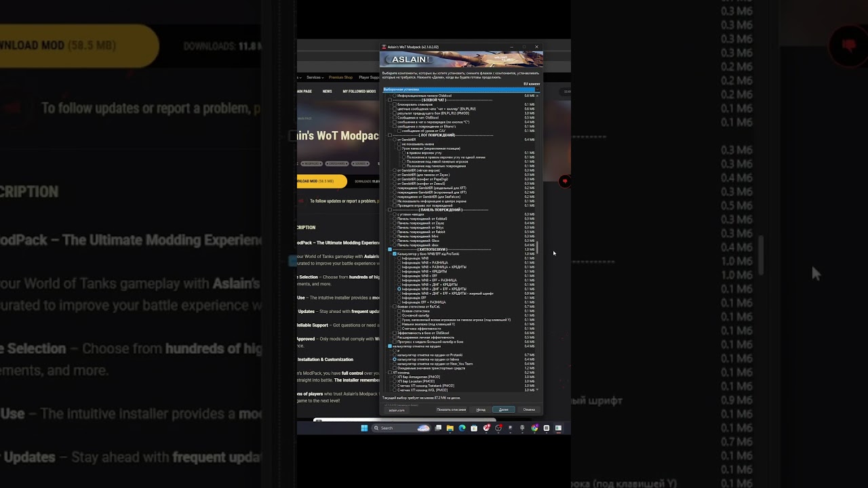This screenshot has height=488, width=868.
Task: Select Информационные панели Oldskool radio
Action: point(395,96)
